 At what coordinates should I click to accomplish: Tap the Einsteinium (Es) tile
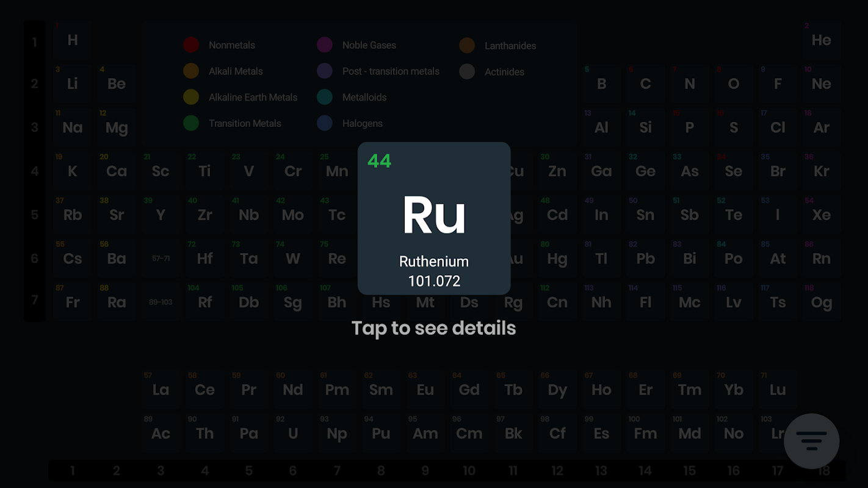601,434
